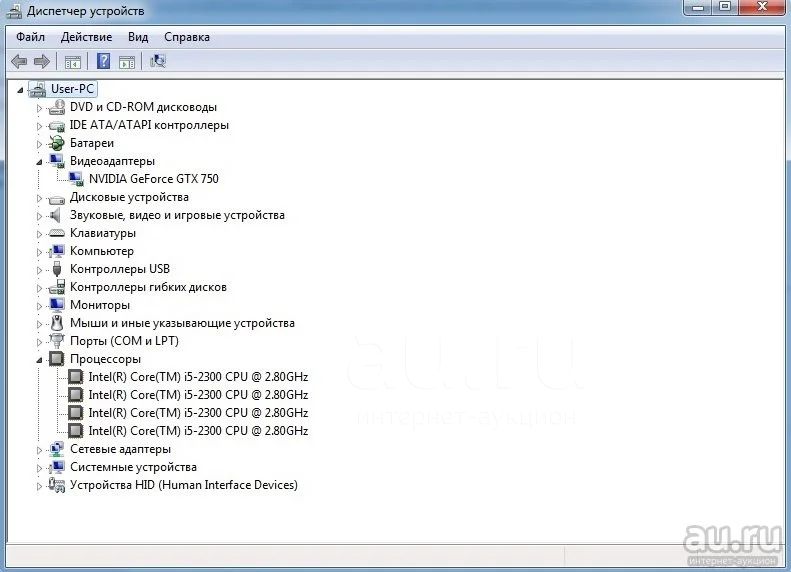Expand Звуковые, видео и игровые устройства node

point(39,216)
